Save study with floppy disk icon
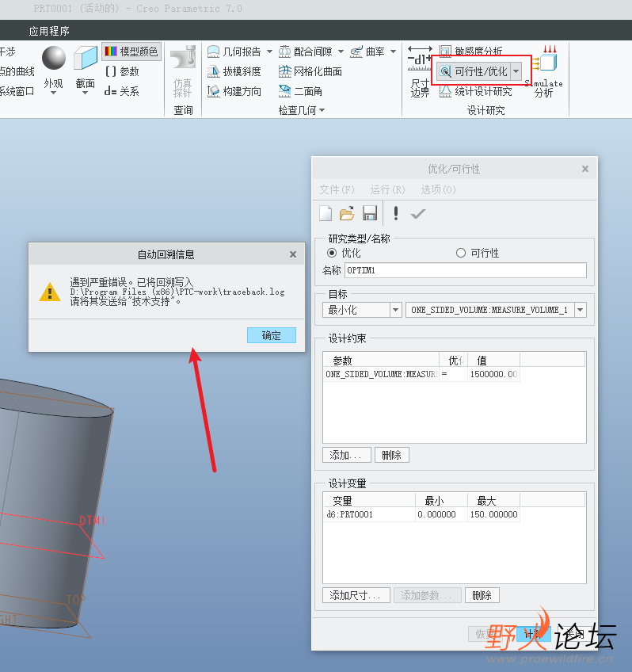 [x=370, y=213]
